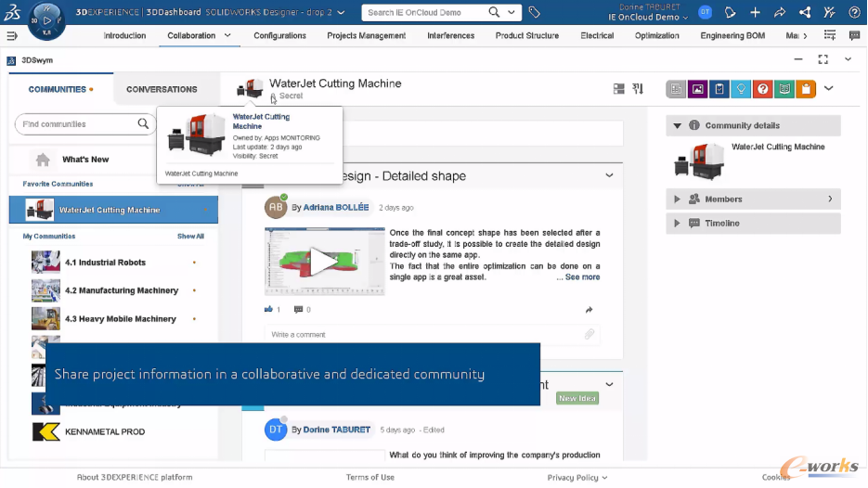
Task: Click Show All under My Communities
Action: tap(190, 237)
